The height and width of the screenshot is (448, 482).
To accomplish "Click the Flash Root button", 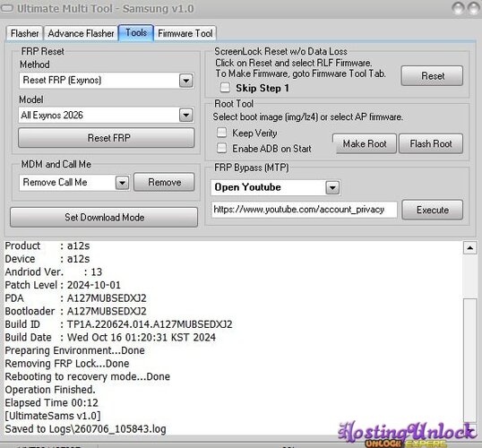I will [x=431, y=143].
